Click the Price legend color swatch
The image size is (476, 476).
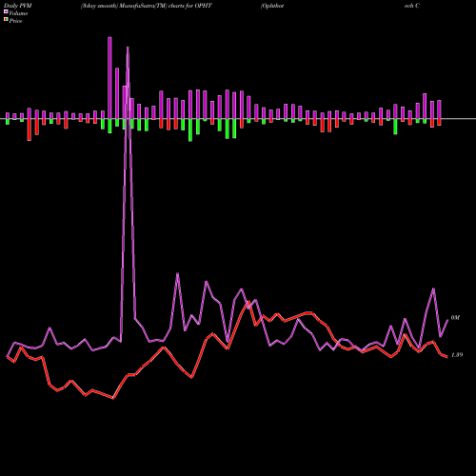pyautogui.click(x=6, y=20)
